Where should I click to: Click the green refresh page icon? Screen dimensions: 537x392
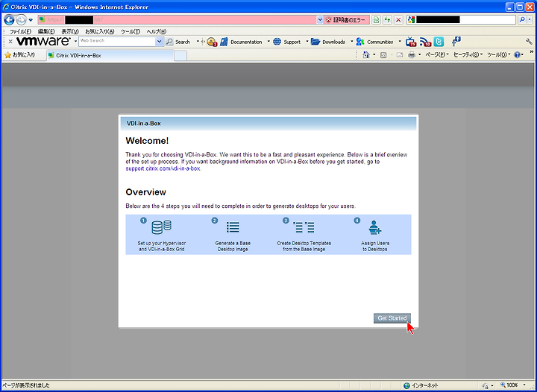(387, 20)
